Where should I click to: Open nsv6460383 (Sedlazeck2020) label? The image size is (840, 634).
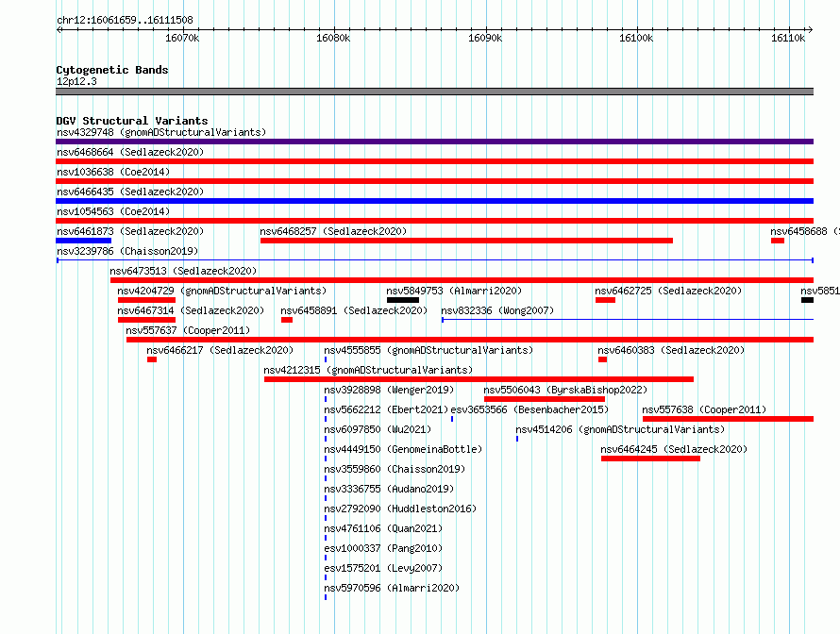pos(671,350)
